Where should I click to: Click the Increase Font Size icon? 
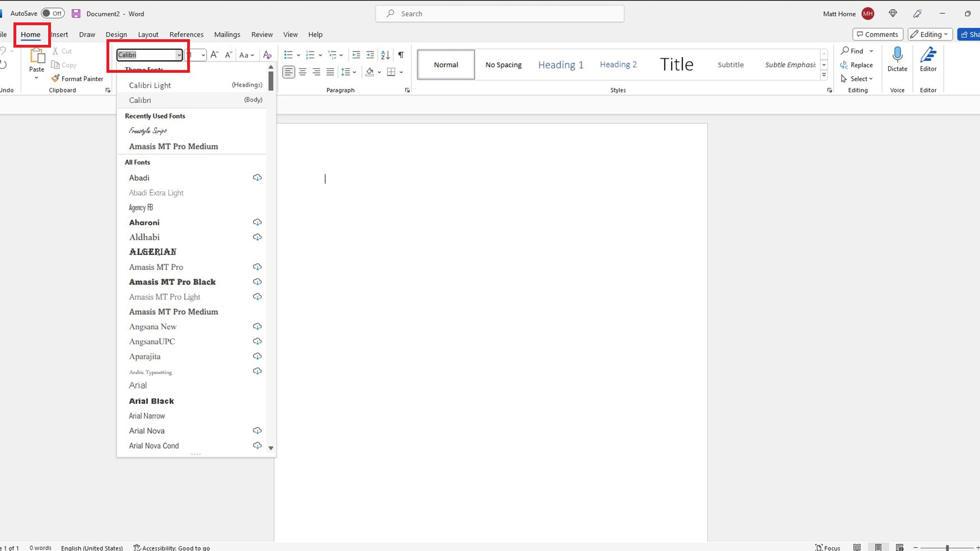[x=214, y=55]
